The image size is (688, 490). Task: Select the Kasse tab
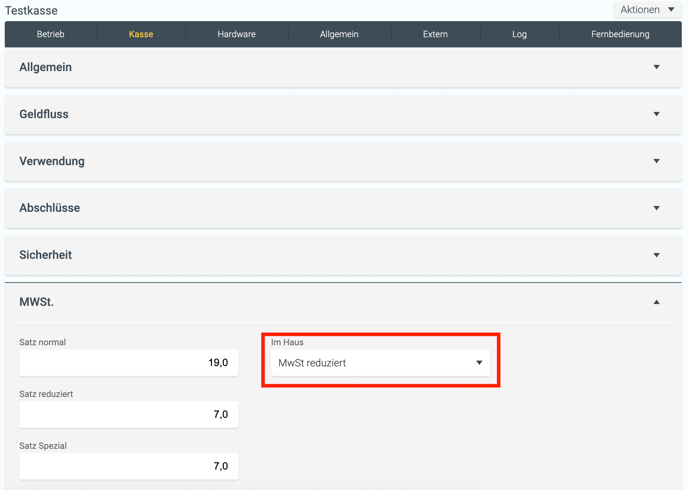(141, 34)
